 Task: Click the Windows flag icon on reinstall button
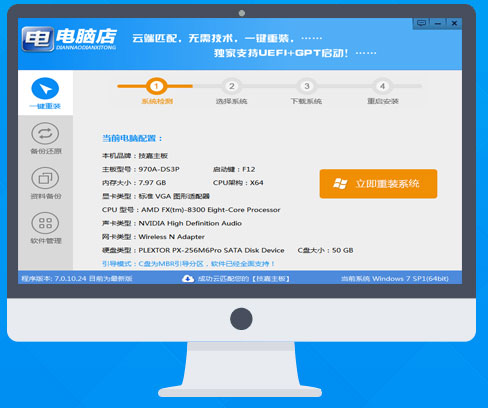(x=340, y=184)
